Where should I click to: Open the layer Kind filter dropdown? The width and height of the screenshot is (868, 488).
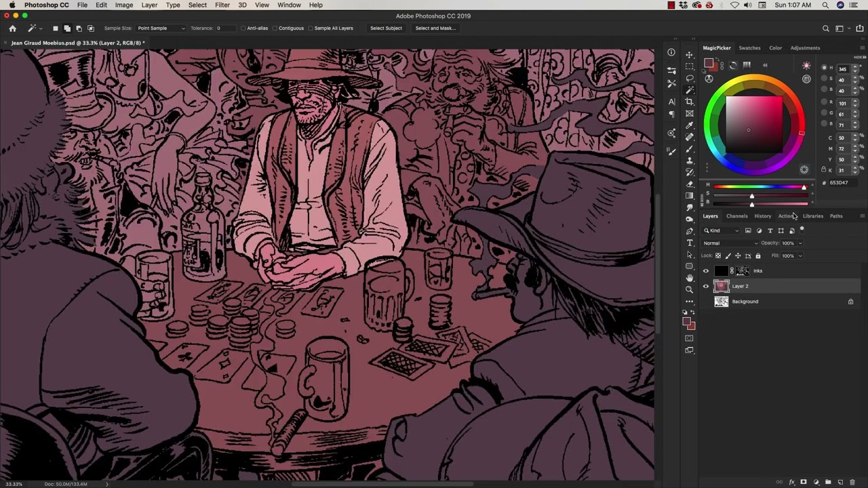(722, 230)
